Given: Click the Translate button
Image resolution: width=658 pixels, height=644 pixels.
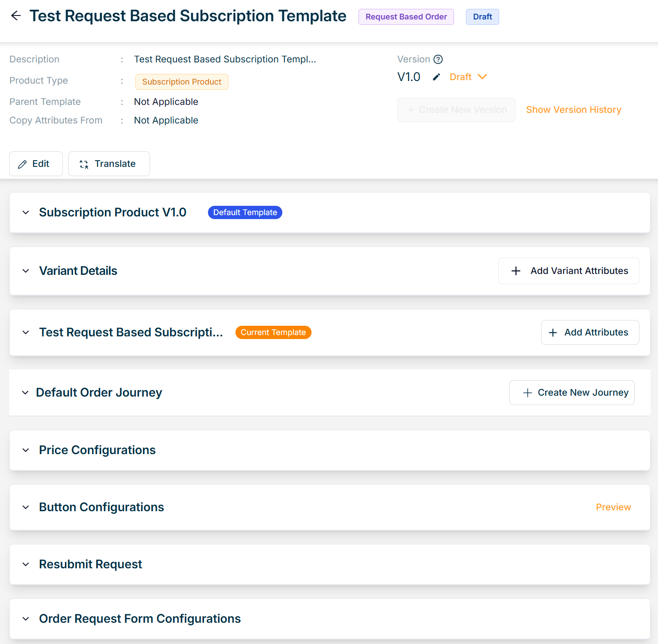Looking at the screenshot, I should (109, 164).
